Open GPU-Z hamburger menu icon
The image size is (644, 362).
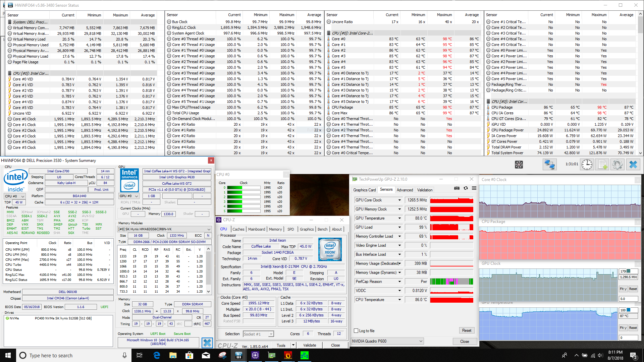pyautogui.click(x=474, y=188)
